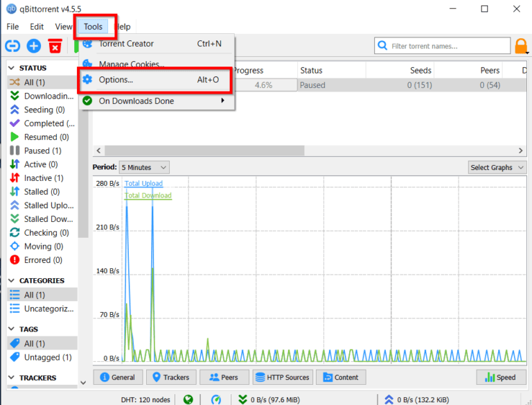Choose Manage Cookies menu entry
Screen dimensions: 532x405
pos(157,63)
